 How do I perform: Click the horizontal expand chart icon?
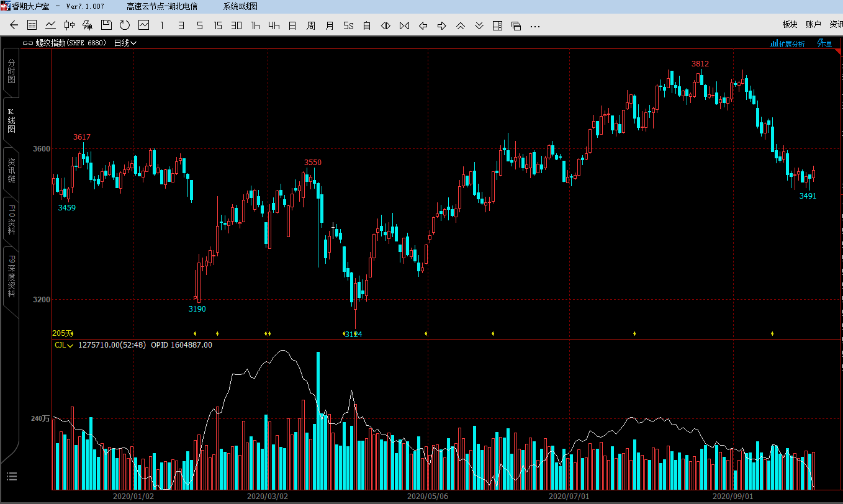pos(385,25)
